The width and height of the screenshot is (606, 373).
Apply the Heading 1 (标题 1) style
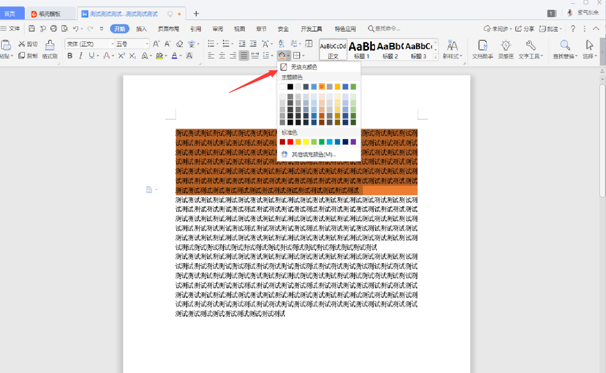pyautogui.click(x=362, y=50)
